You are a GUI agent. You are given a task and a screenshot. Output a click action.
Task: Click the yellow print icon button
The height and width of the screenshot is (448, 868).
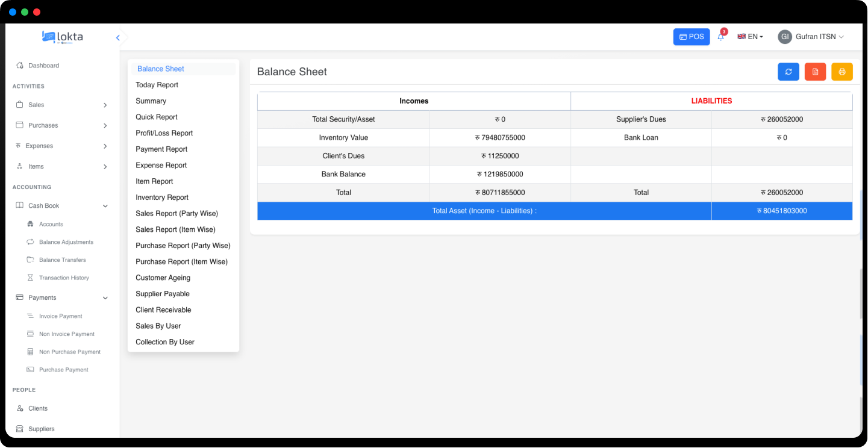(842, 72)
